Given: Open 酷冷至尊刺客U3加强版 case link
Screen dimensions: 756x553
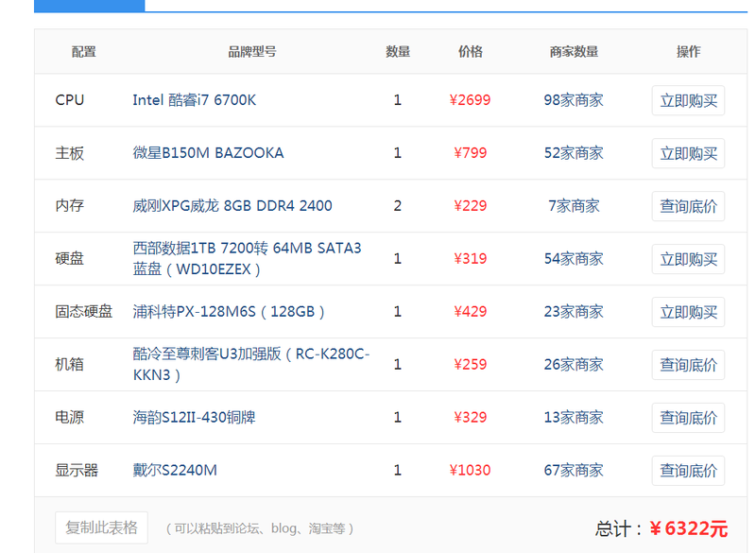Looking at the screenshot, I should pyautogui.click(x=251, y=364).
